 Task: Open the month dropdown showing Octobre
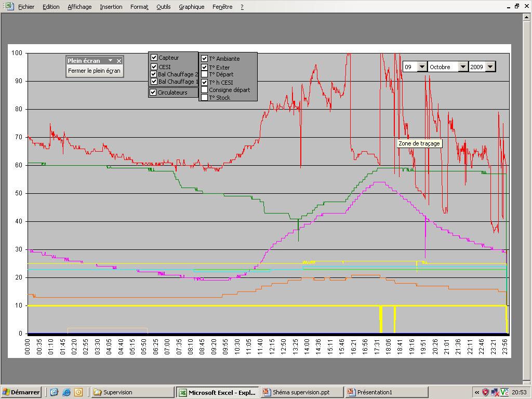point(463,67)
